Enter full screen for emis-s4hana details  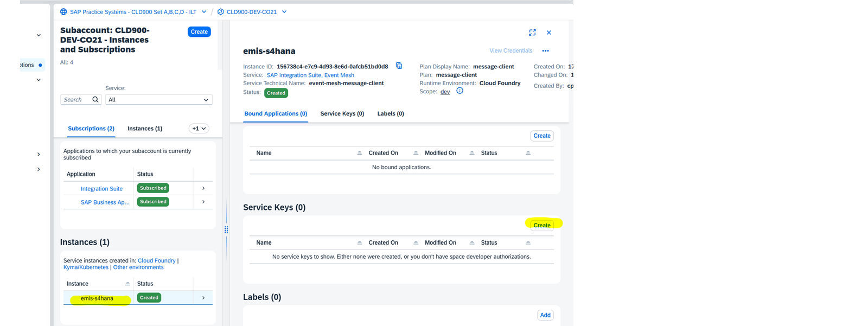(x=532, y=33)
